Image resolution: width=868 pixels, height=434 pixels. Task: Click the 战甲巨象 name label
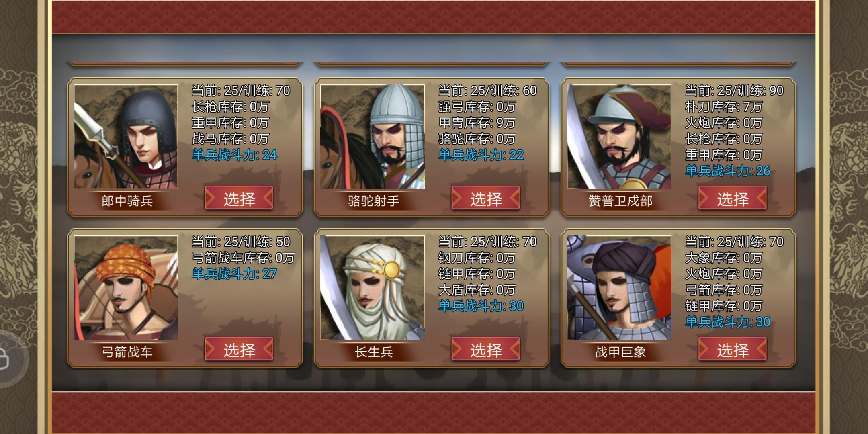[x=620, y=352]
